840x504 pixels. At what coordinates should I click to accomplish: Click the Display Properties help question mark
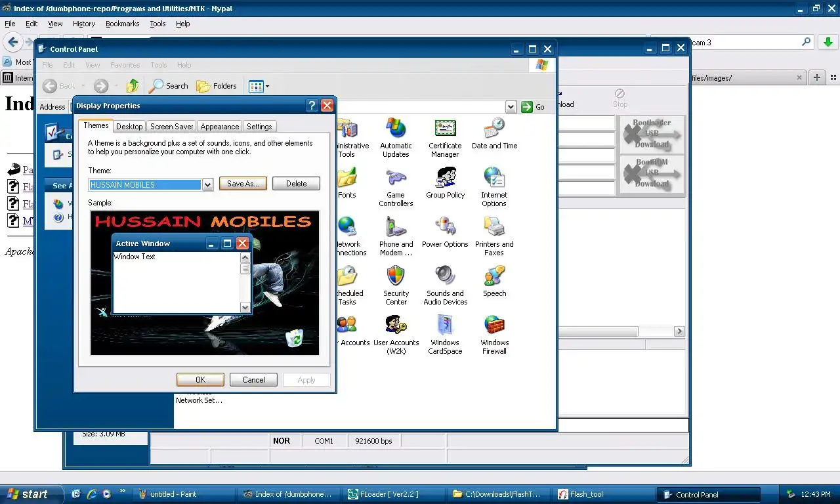312,106
